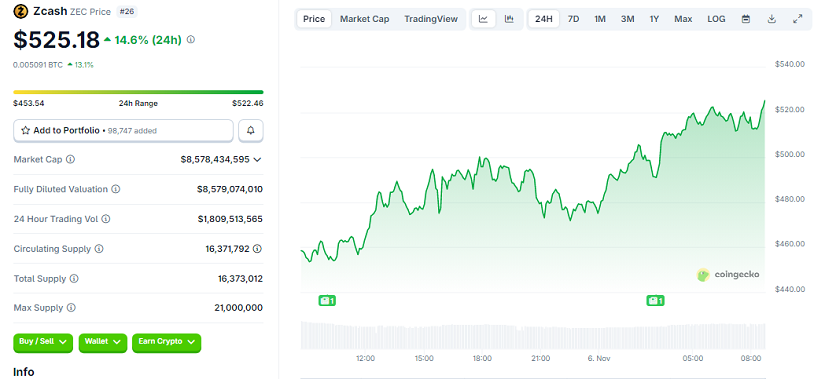Click the $525.18 price value
Image resolution: width=825 pixels, height=379 pixels.
click(56, 40)
